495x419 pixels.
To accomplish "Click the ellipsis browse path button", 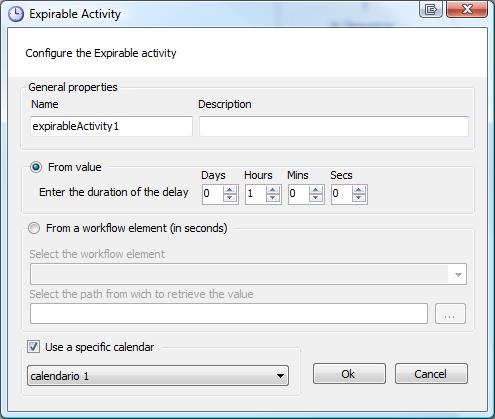I will coord(450,314).
